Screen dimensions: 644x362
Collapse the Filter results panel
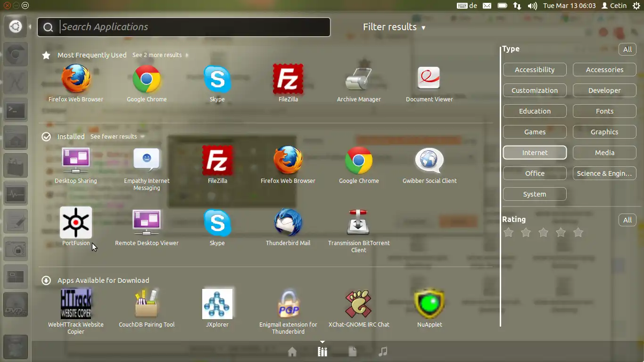[394, 27]
